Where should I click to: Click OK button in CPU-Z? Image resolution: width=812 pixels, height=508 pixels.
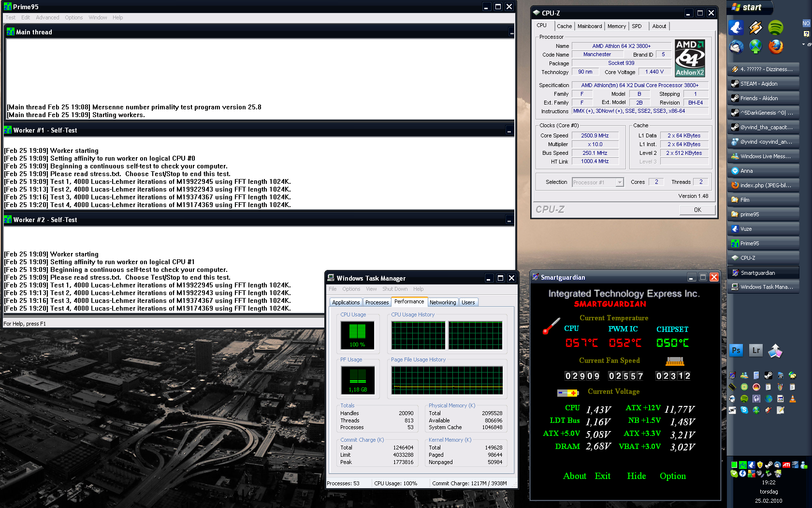coord(697,209)
